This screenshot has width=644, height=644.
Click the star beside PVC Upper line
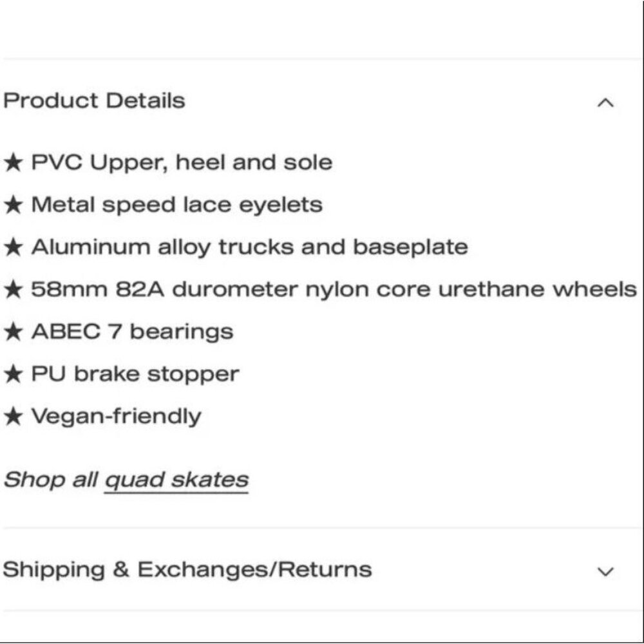point(13,163)
